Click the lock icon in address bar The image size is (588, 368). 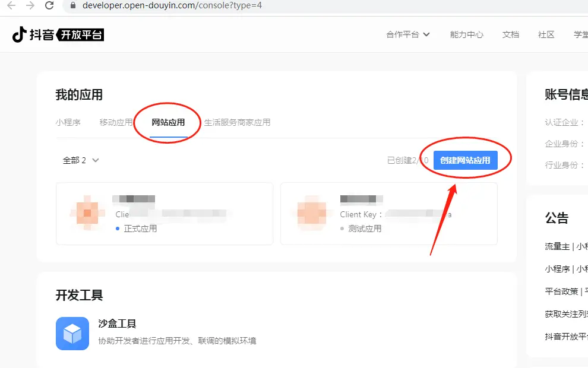[x=73, y=5]
